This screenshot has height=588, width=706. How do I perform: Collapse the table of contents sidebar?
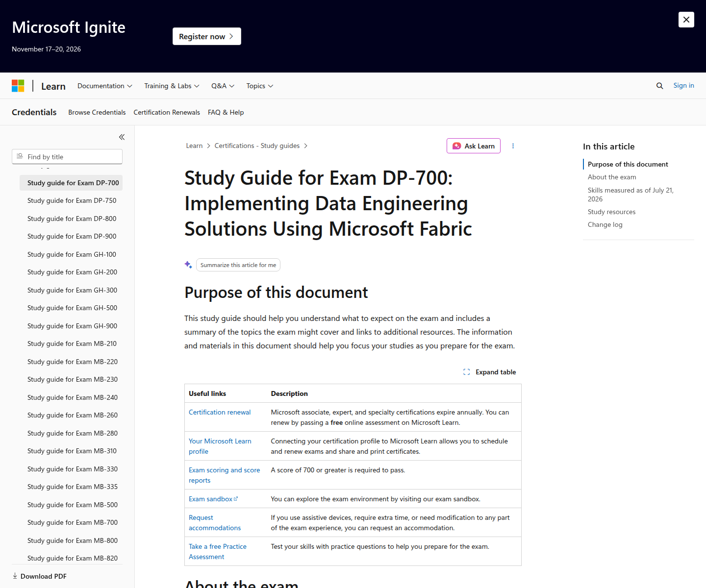[x=122, y=137]
